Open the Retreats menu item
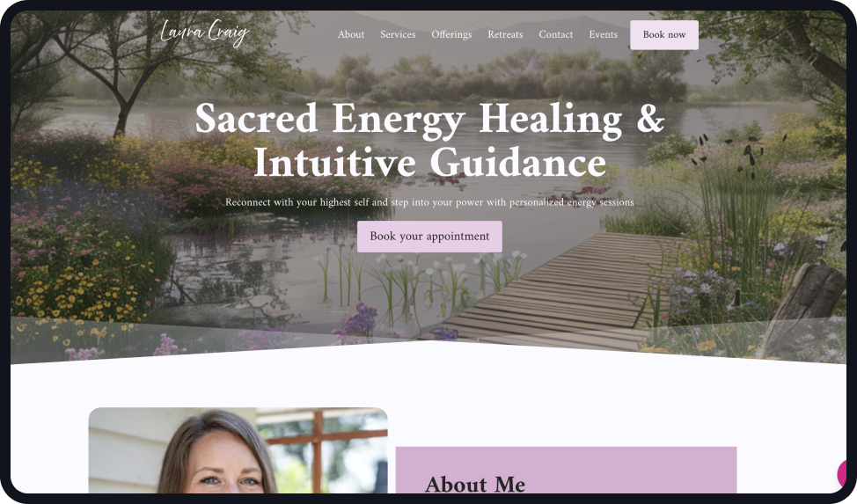Viewport: 857px width, 504px height. pyautogui.click(x=505, y=34)
